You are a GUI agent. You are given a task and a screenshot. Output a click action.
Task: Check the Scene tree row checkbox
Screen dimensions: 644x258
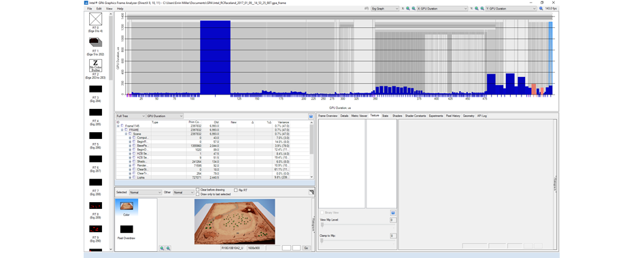tap(130, 133)
